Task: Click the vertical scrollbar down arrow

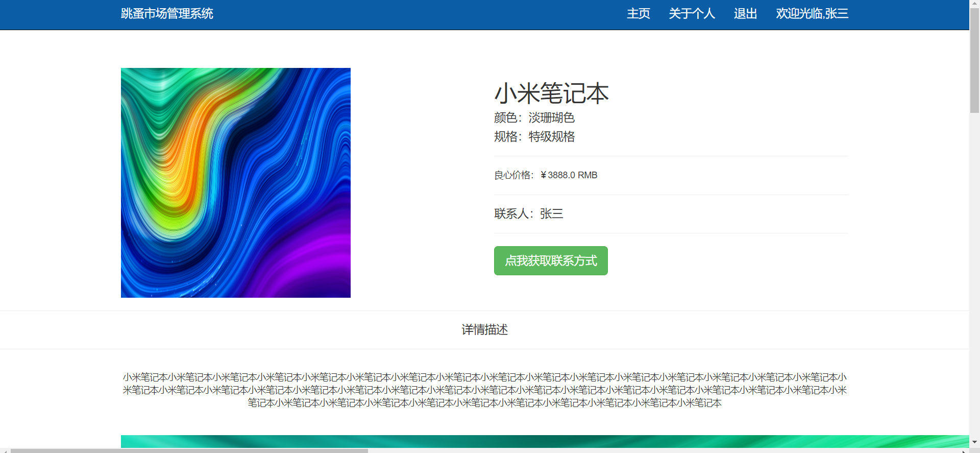Action: point(974,442)
